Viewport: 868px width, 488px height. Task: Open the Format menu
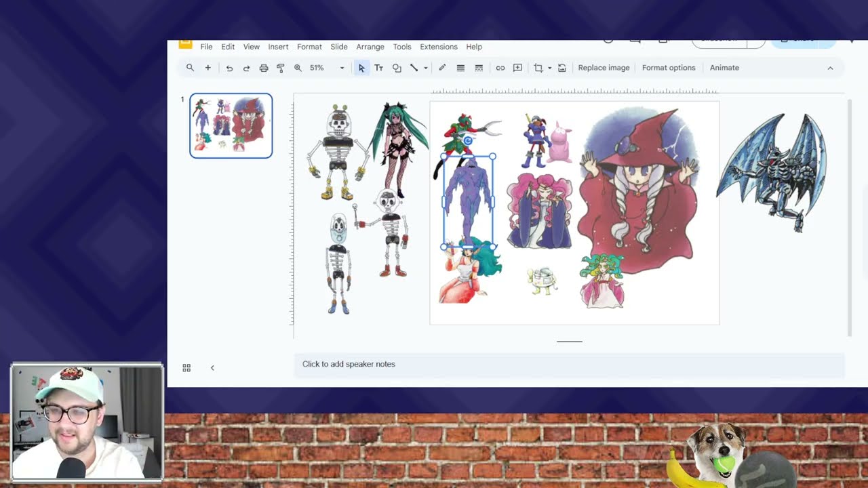309,47
